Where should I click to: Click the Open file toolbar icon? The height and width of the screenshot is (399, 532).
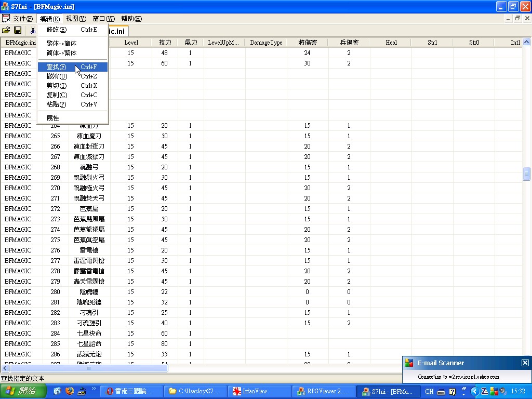pyautogui.click(x=6, y=31)
